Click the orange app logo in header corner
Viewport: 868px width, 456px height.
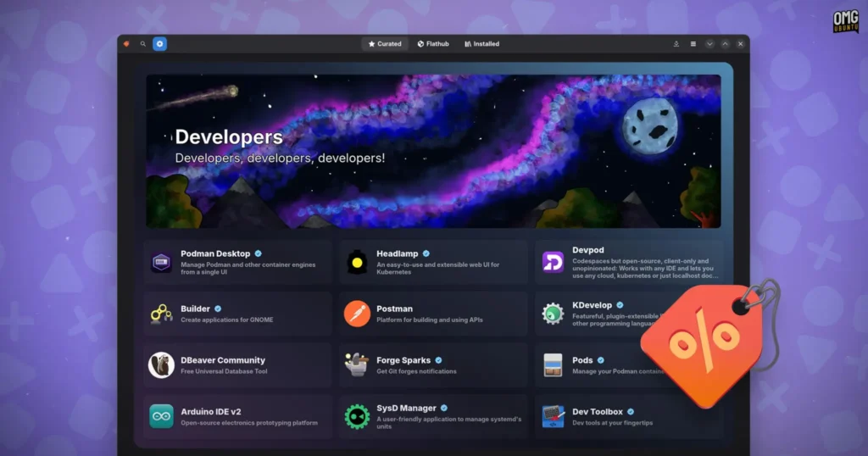point(126,43)
